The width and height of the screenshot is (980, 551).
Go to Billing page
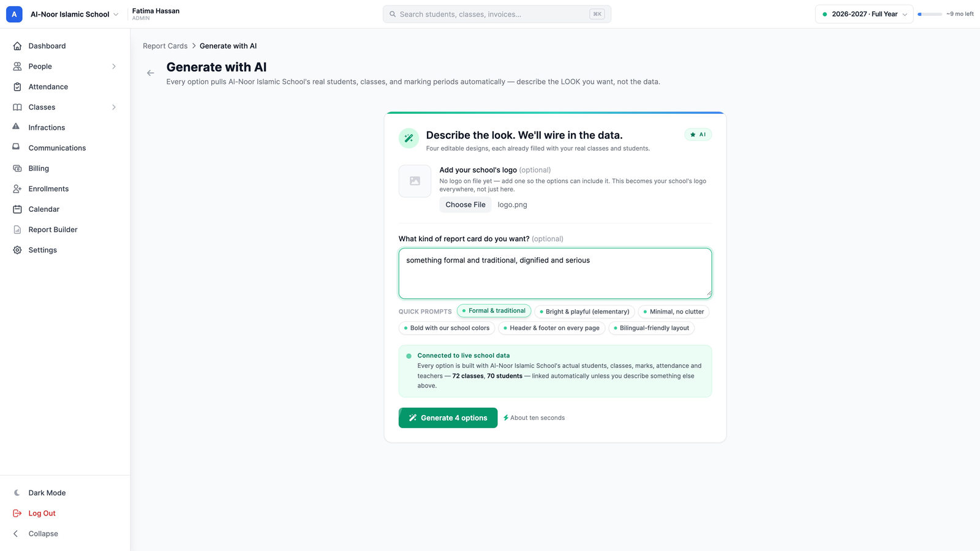(x=65, y=168)
